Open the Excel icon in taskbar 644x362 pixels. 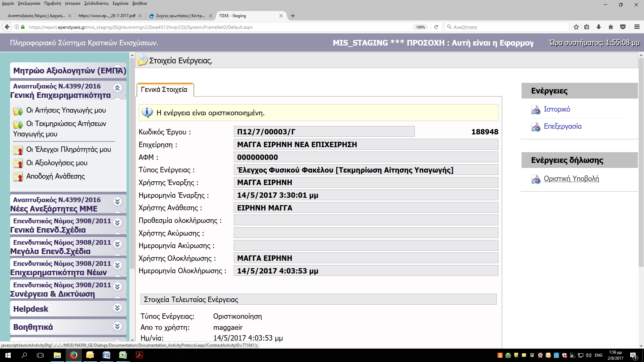(x=123, y=355)
